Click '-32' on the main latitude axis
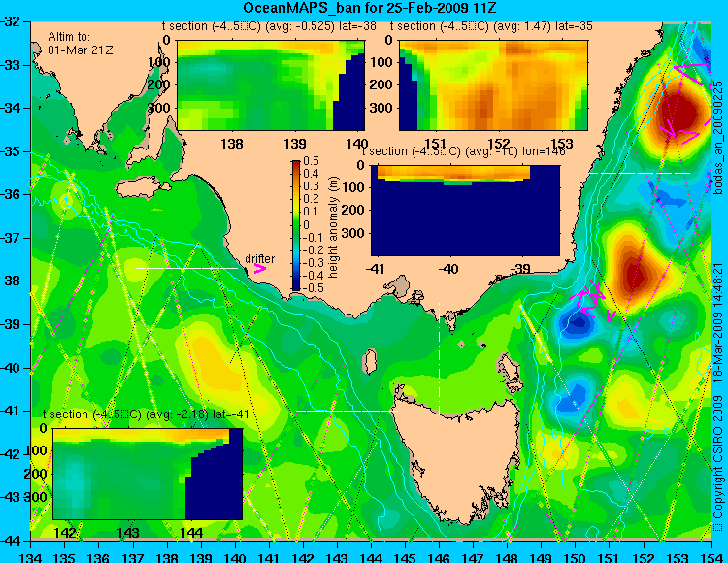728x563 pixels. [x=12, y=21]
